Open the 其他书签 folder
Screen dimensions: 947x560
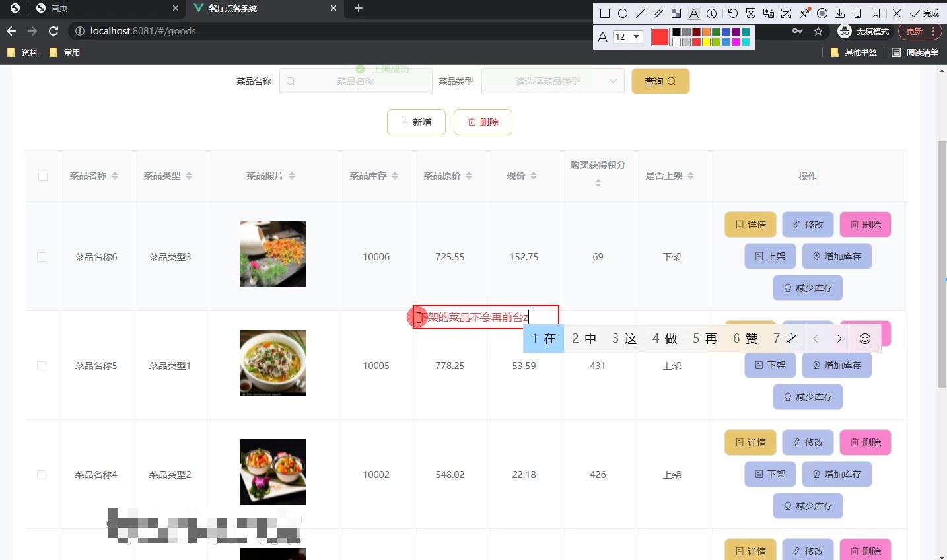click(x=853, y=52)
